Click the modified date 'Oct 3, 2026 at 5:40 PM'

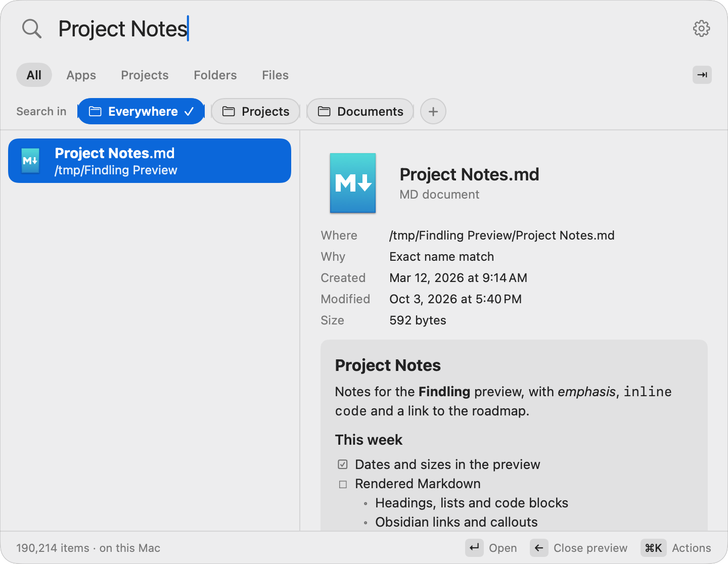(456, 299)
